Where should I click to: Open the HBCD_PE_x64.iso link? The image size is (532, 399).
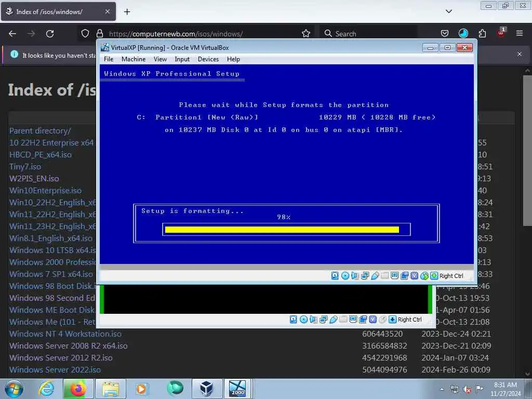pos(41,155)
